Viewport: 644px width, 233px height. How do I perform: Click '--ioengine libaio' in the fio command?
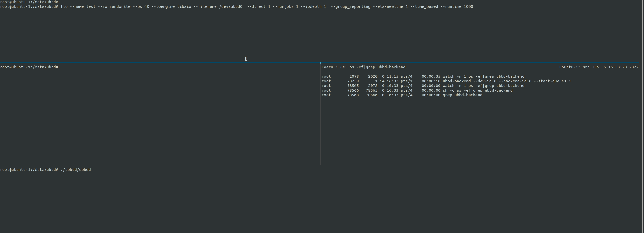[171, 6]
